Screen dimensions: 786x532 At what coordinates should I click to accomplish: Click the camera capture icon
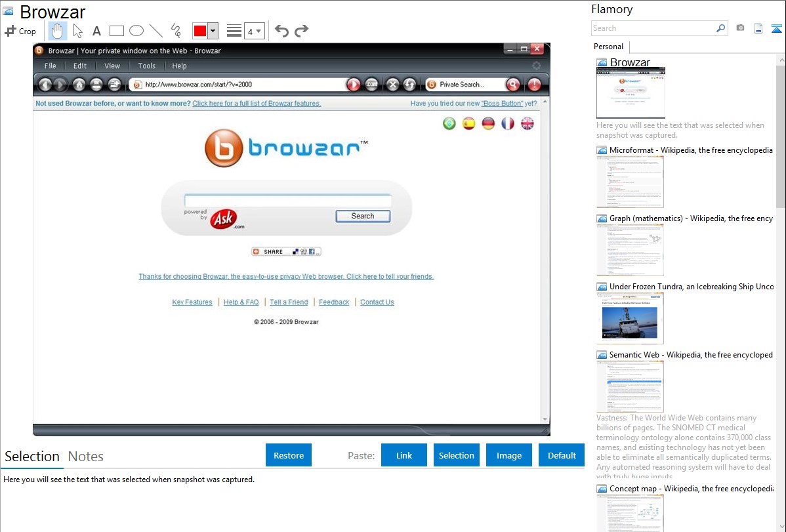[x=740, y=28]
